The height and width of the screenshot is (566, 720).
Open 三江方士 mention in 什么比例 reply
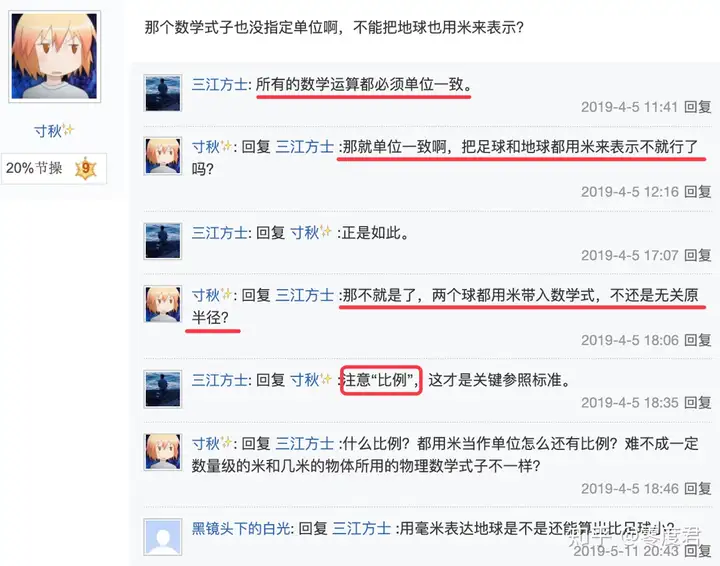(304, 443)
